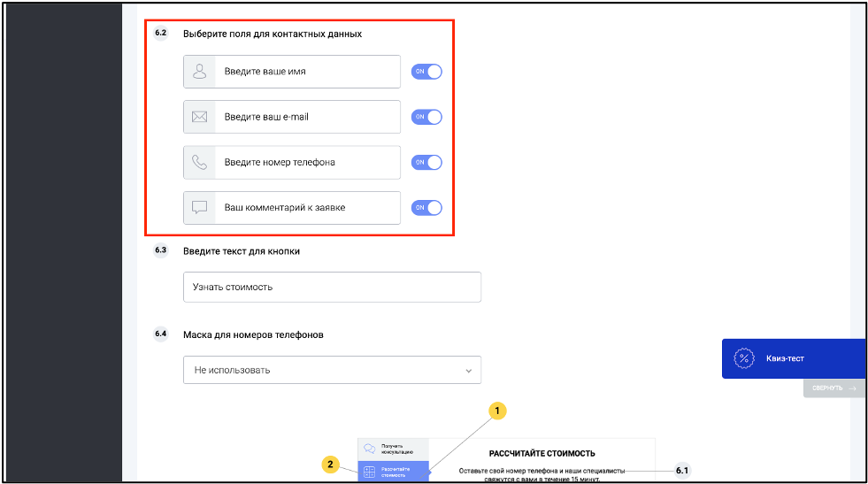This screenshot has height=484, width=868.
Task: Click the chat bubbles icon in the preview
Action: [x=369, y=449]
